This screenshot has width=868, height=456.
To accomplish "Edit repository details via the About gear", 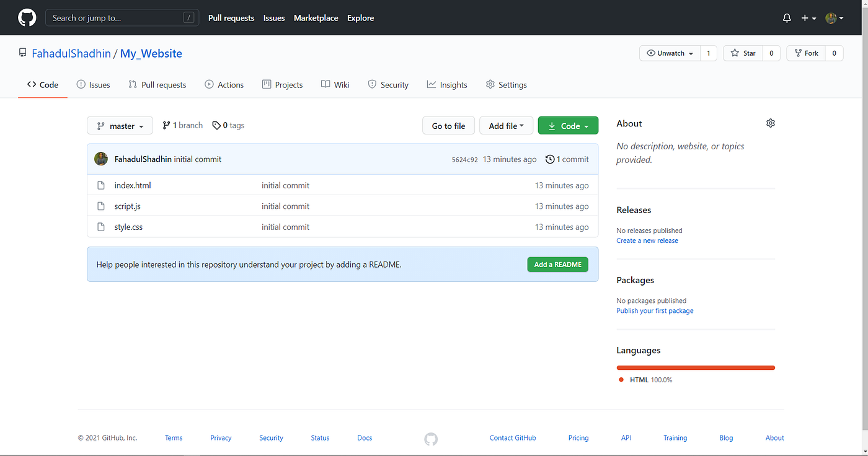I will pyautogui.click(x=771, y=123).
